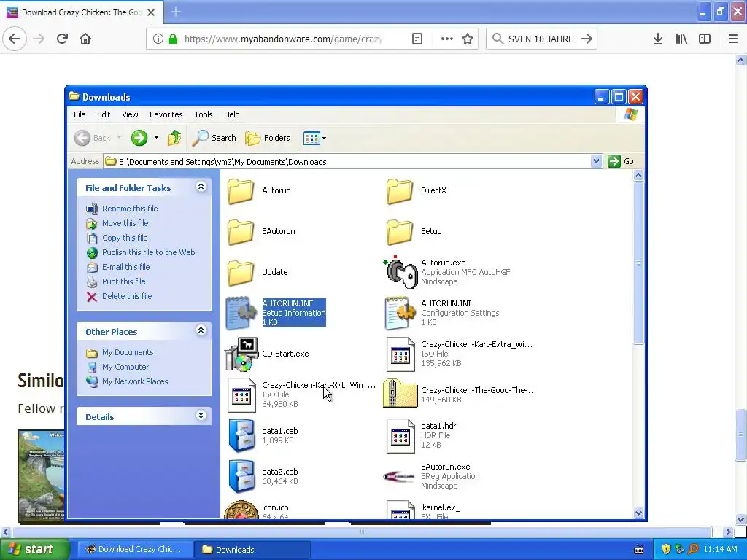Toggle Firefox reader view icon
The height and width of the screenshot is (560, 747).
[417, 39]
